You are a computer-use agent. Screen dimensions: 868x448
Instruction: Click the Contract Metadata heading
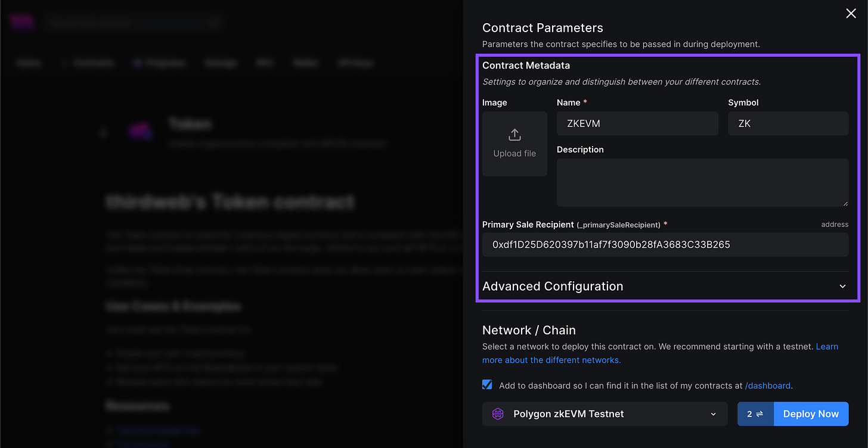point(526,66)
